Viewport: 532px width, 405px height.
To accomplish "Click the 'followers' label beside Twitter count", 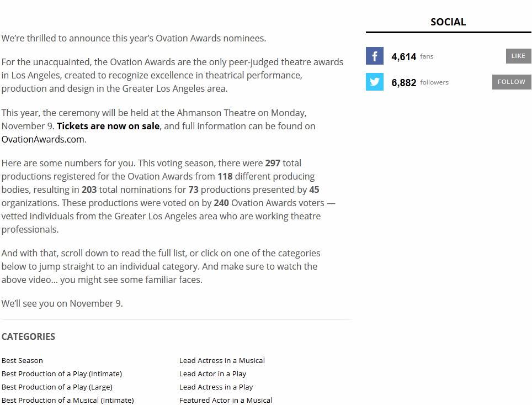I will point(434,82).
